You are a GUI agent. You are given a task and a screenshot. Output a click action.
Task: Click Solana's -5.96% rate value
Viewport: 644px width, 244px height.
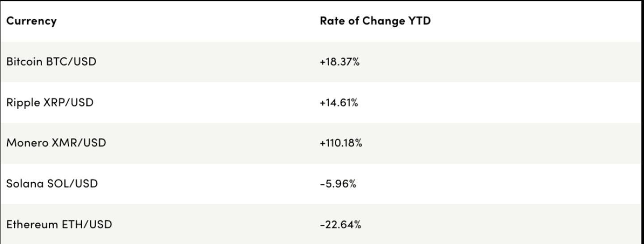pyautogui.click(x=338, y=184)
